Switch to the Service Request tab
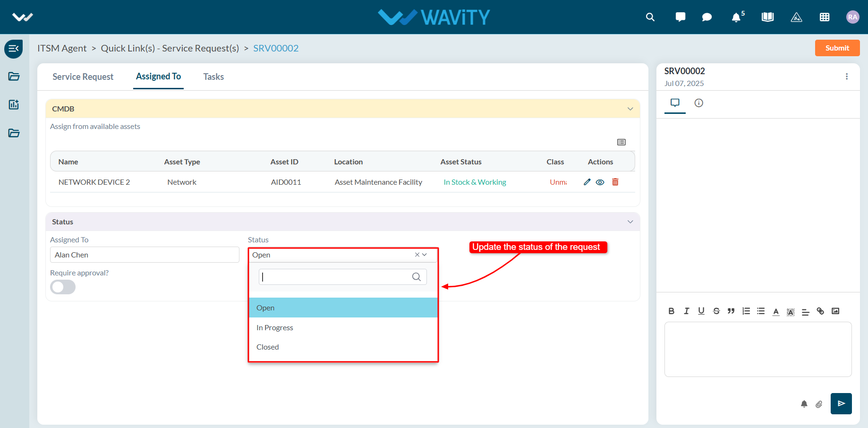 pyautogui.click(x=83, y=77)
